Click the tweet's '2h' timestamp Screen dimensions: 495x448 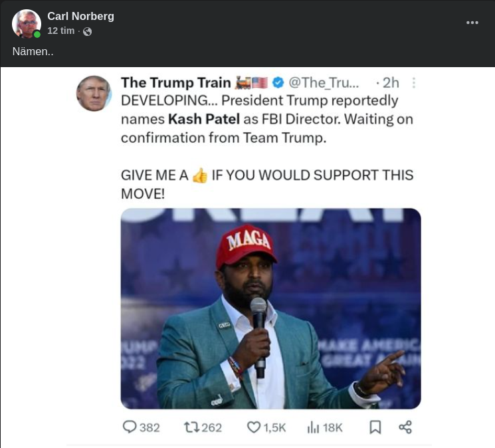[x=390, y=82]
